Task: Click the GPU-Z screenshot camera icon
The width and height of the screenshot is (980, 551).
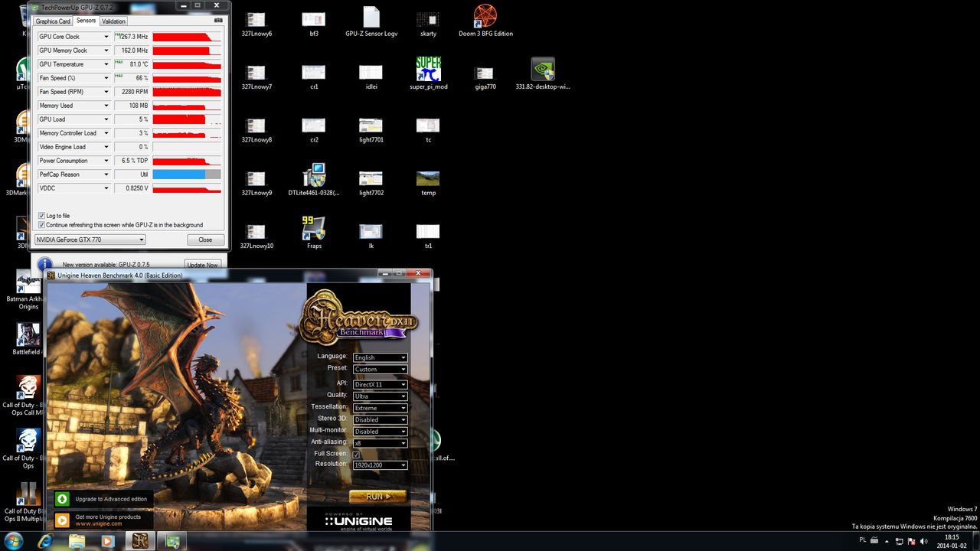Action: point(218,21)
